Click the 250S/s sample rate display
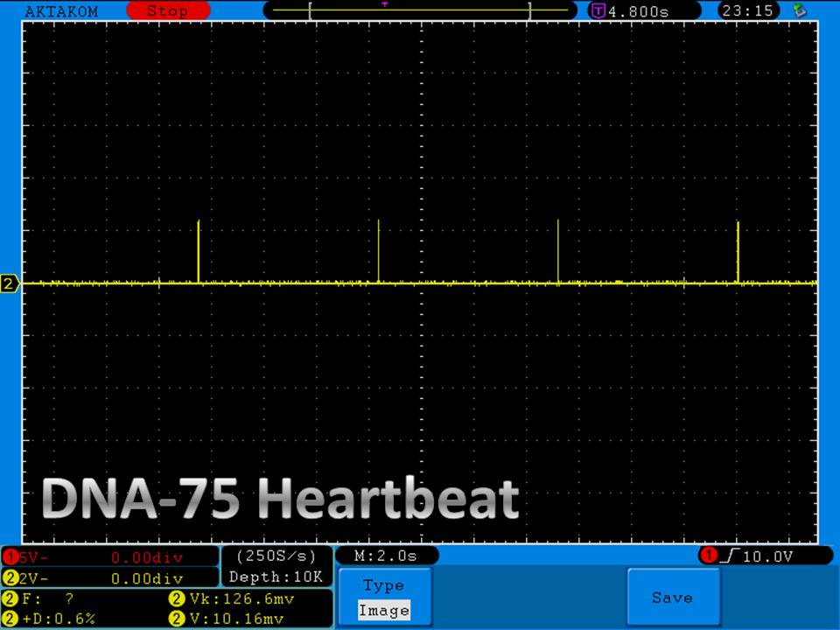The width and height of the screenshot is (840, 630). (276, 556)
